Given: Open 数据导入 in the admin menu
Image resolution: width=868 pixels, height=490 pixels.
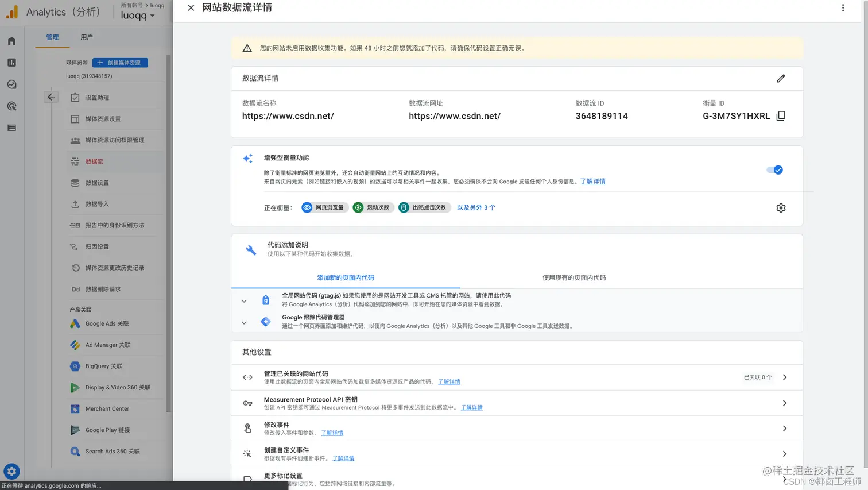Looking at the screenshot, I should [115, 204].
